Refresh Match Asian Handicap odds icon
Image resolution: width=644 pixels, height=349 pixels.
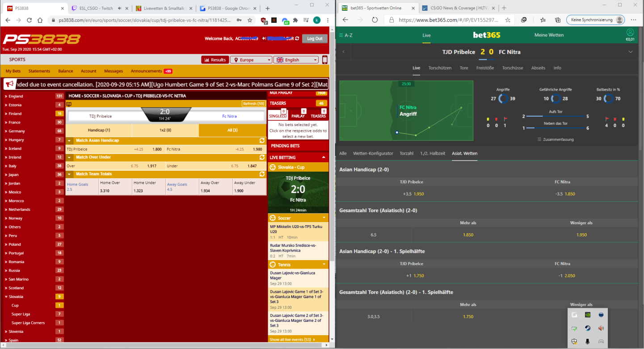262,140
